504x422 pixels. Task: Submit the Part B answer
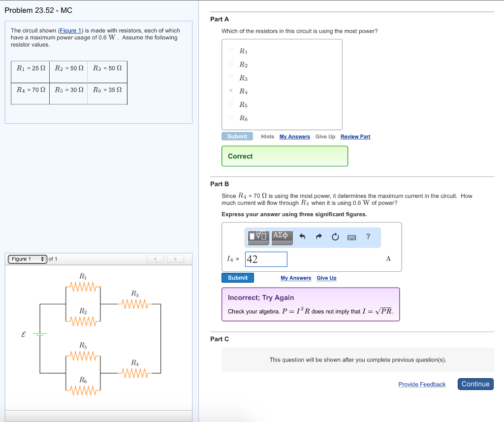237,277
